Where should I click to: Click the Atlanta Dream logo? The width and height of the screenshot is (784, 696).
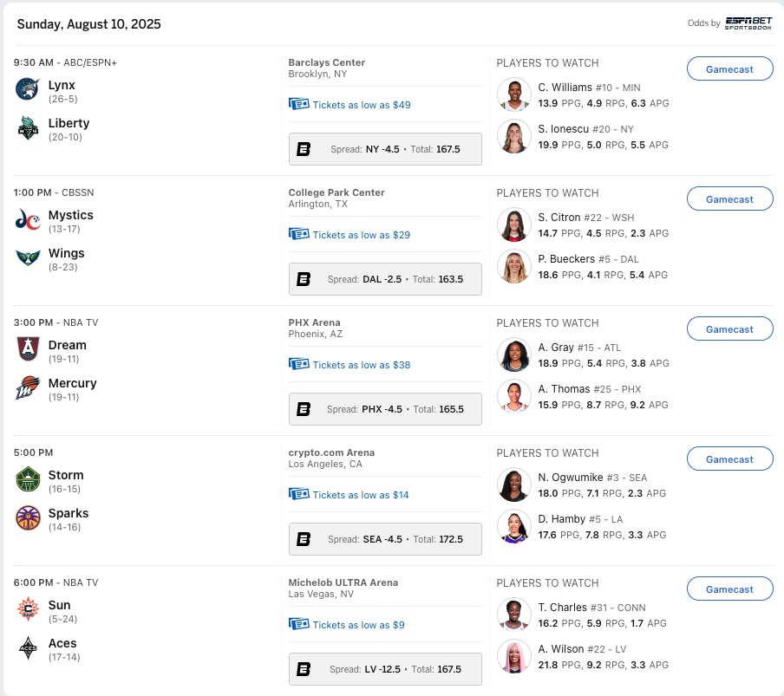tap(28, 350)
